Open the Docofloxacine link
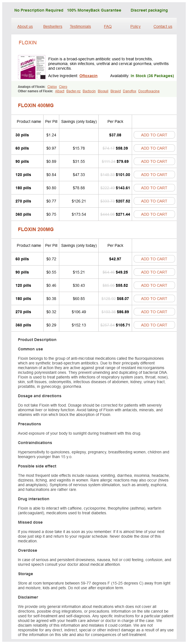The width and height of the screenshot is (188, 644). click(x=149, y=91)
